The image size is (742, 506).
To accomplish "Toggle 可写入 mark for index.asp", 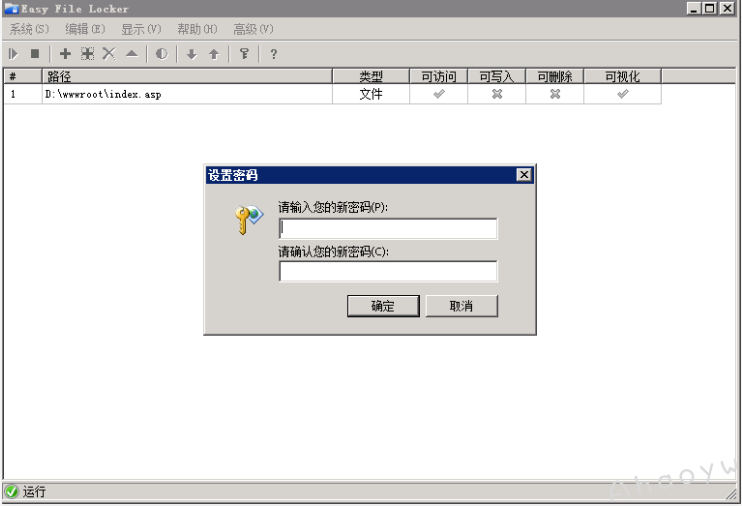I will pos(496,94).
